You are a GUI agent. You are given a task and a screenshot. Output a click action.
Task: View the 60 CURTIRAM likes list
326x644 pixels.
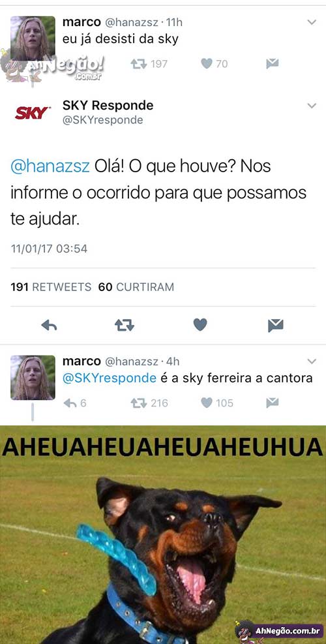pyautogui.click(x=136, y=287)
